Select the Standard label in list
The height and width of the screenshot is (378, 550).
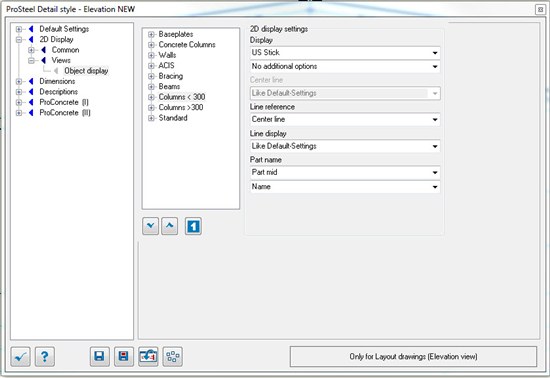pyautogui.click(x=173, y=118)
